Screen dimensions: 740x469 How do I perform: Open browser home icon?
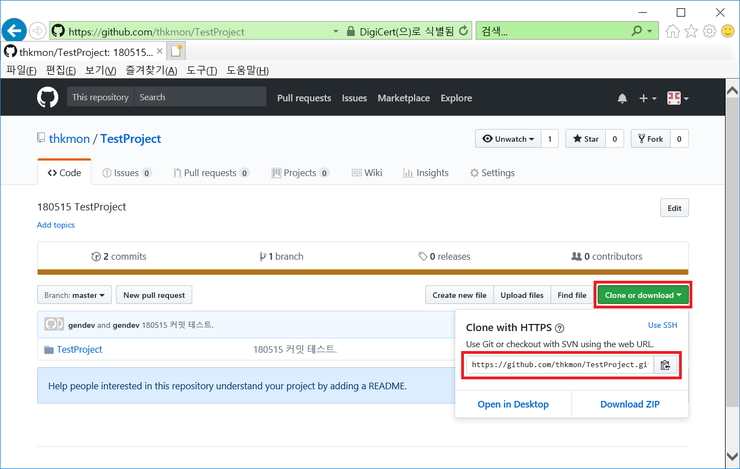(672, 31)
